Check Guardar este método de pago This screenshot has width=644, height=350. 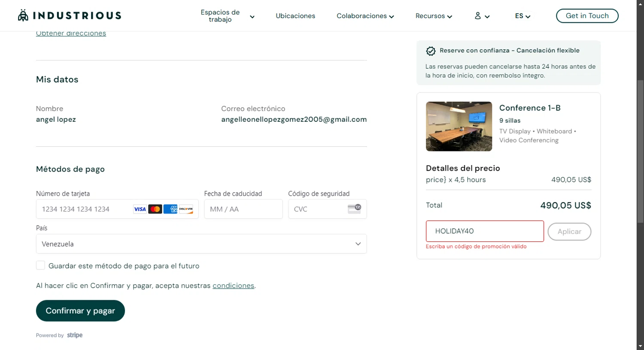pos(40,266)
